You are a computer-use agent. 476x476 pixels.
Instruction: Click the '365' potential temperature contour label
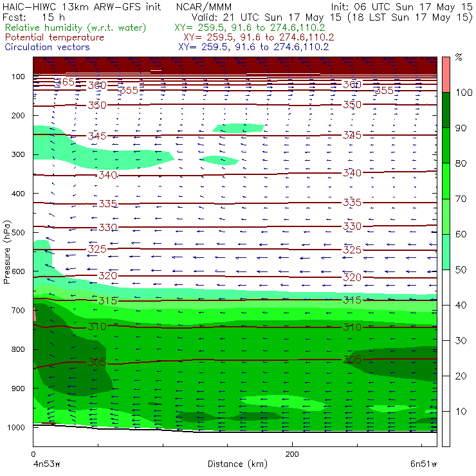65,82
